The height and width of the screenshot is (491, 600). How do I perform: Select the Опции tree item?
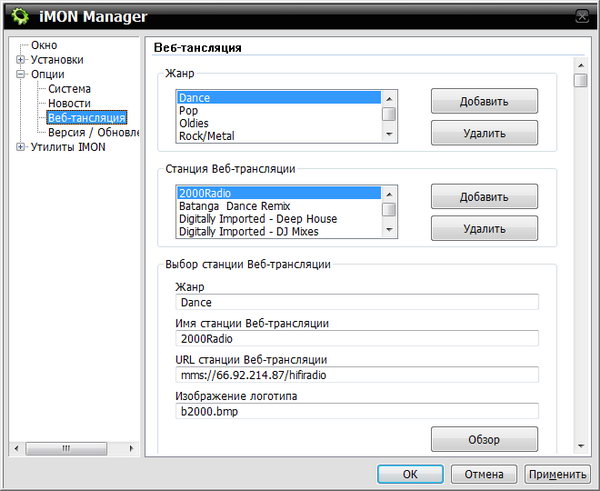(x=47, y=74)
